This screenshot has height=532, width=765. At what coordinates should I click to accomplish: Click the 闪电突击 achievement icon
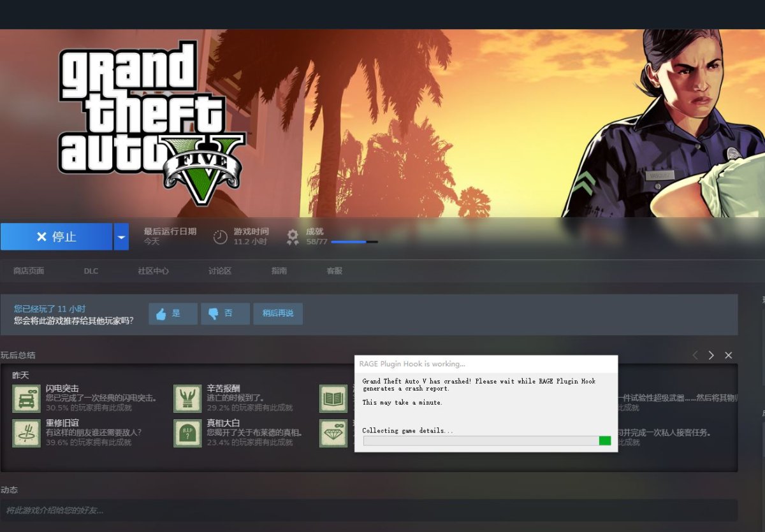[26, 398]
